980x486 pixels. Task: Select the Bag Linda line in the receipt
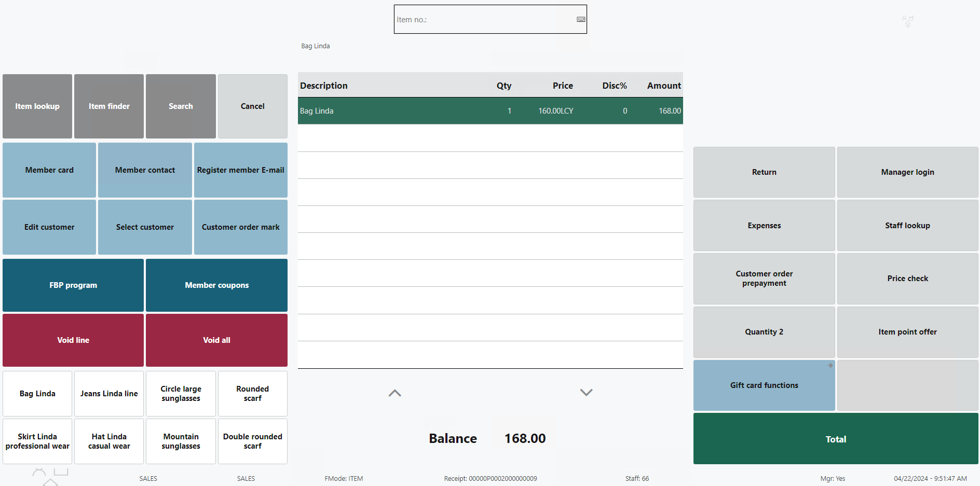tap(490, 111)
